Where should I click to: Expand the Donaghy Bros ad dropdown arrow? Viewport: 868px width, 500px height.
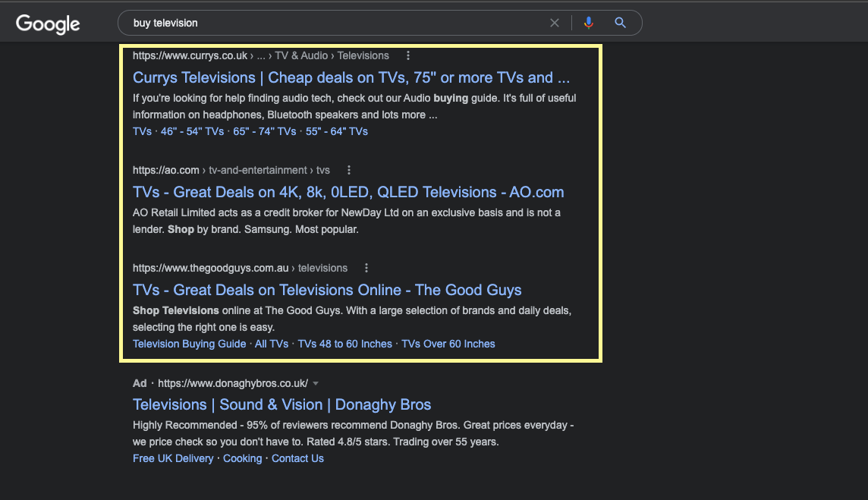316,383
